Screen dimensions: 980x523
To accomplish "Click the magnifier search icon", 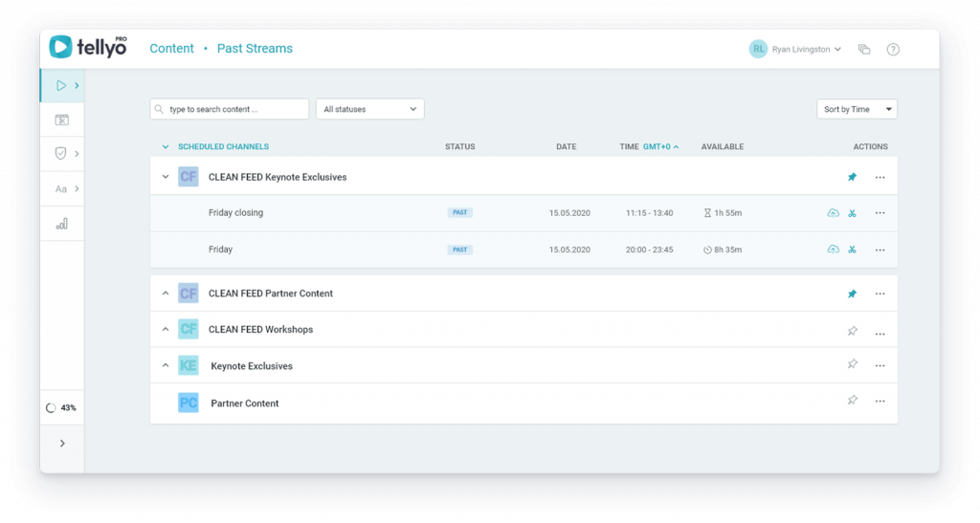I will (160, 109).
